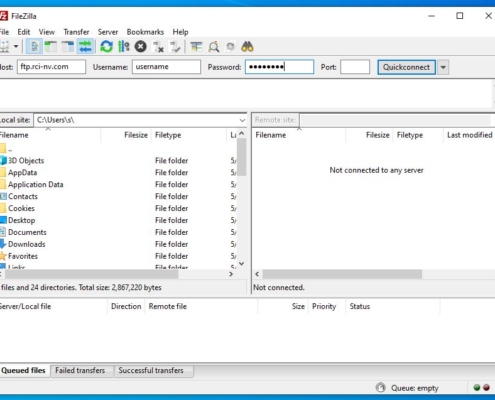Screen dimensions: 495x400
Task: Click local list scroll right arrow
Action: [x=231, y=274]
